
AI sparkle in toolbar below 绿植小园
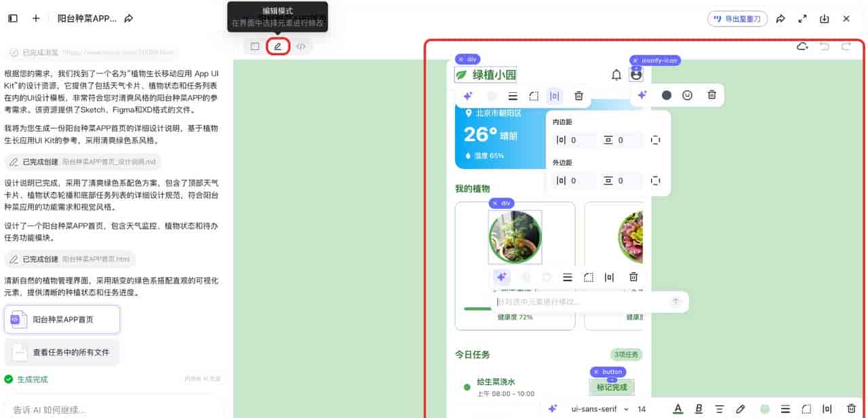pyautogui.click(x=468, y=96)
